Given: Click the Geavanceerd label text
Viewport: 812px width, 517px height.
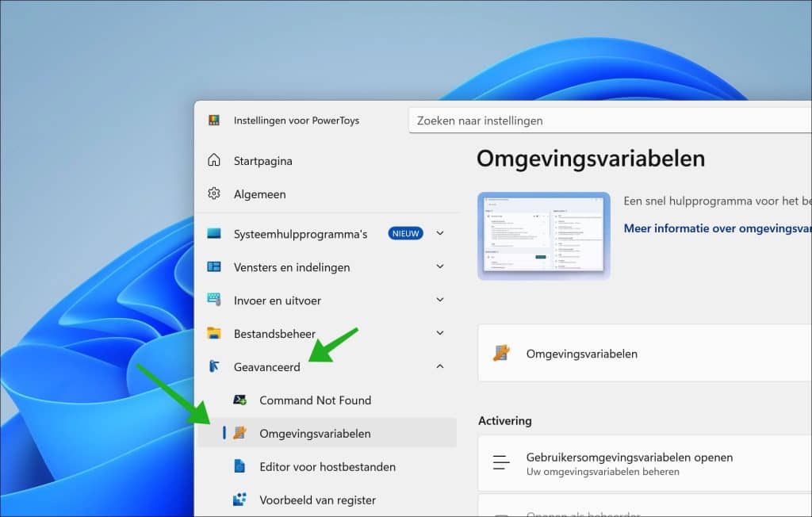Looking at the screenshot, I should pyautogui.click(x=266, y=367).
